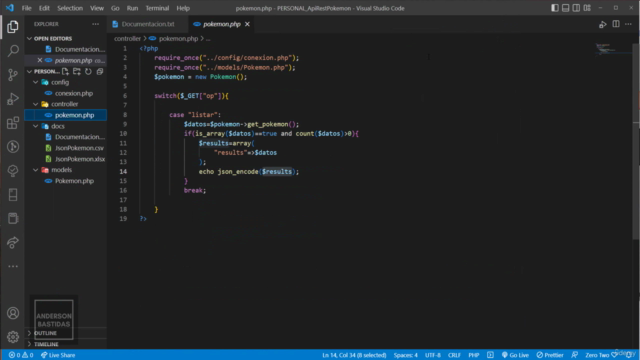Open the Search view in activity bar
Screen dimensions: 640x360
coord(13,51)
